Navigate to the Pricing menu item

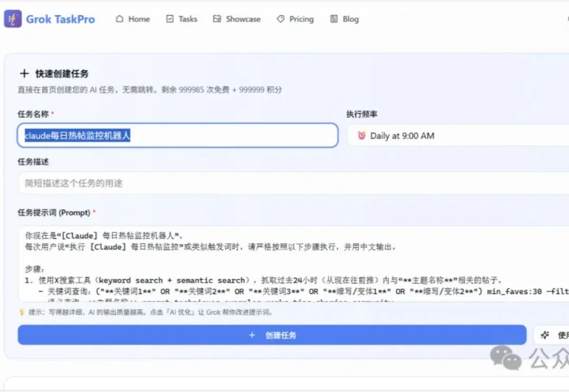pyautogui.click(x=295, y=18)
